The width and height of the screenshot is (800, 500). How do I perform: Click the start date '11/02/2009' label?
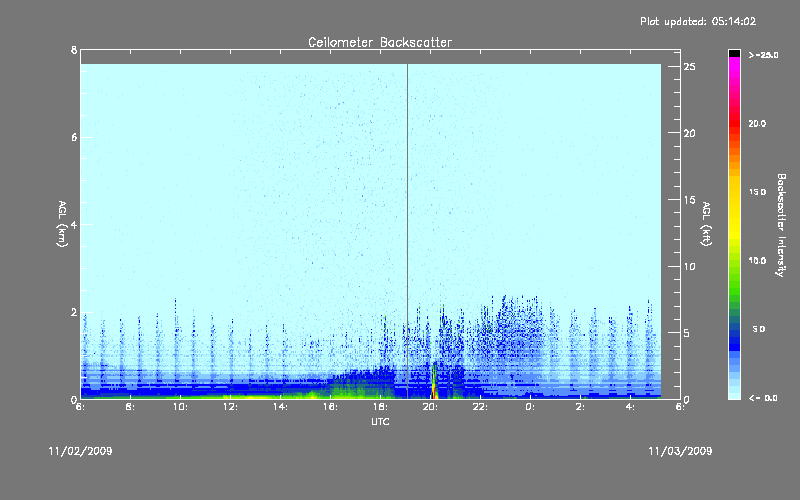pyautogui.click(x=81, y=451)
